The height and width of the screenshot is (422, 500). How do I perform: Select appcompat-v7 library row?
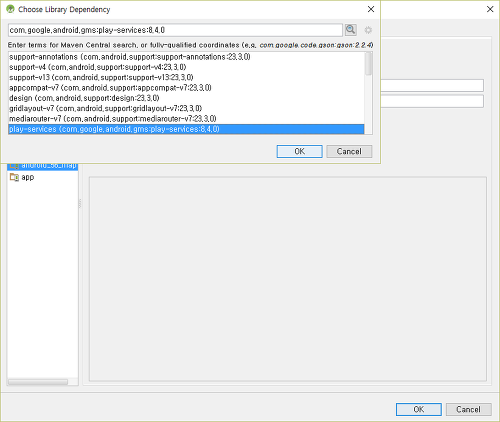click(186, 88)
